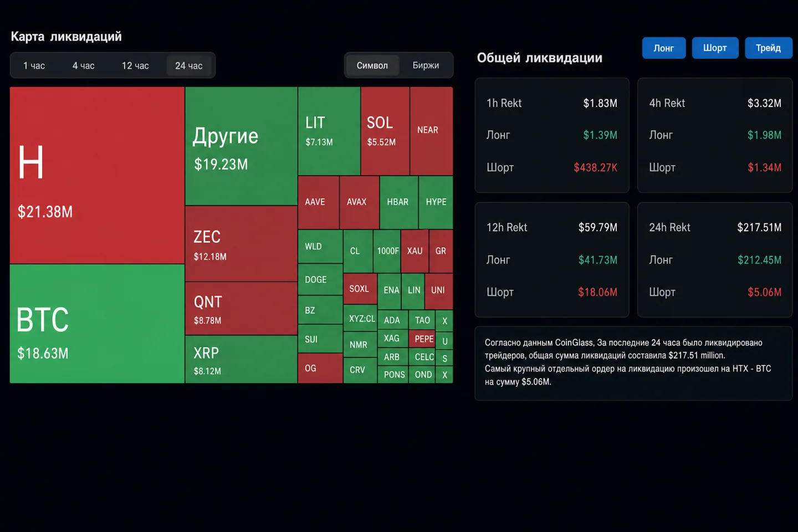Viewport: 798px width, 532px height.
Task: Open the red UNI tile
Action: [x=439, y=290]
